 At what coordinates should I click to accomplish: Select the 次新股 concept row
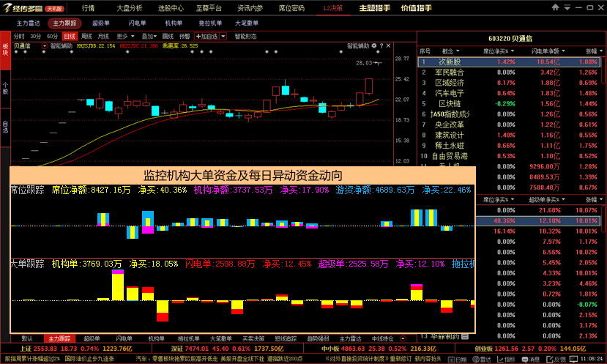[x=509, y=62]
